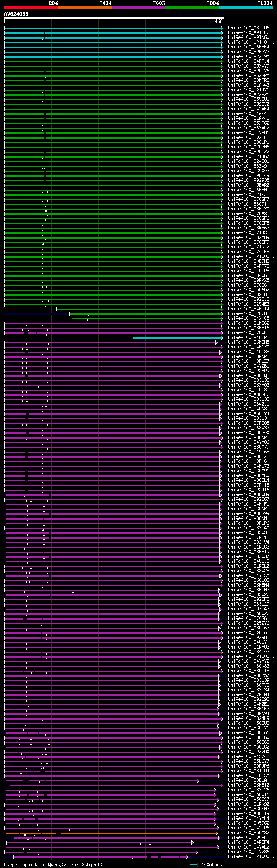
Task: Click label UniRef100_Q5VQU1
Action: point(248,99)
